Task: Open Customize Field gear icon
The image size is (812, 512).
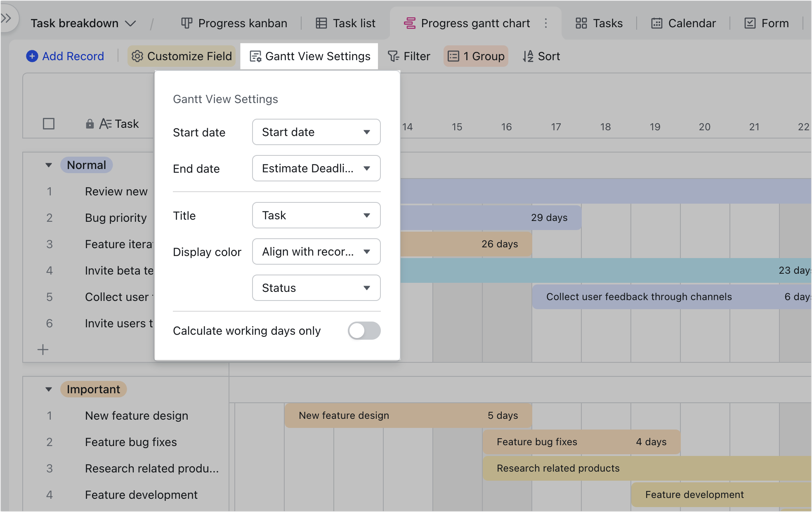Action: (x=137, y=56)
